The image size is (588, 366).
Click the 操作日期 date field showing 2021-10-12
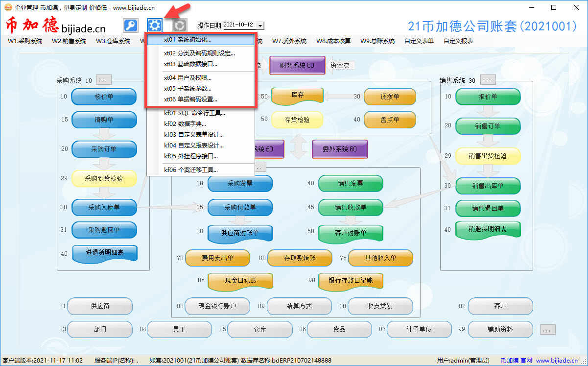click(239, 25)
